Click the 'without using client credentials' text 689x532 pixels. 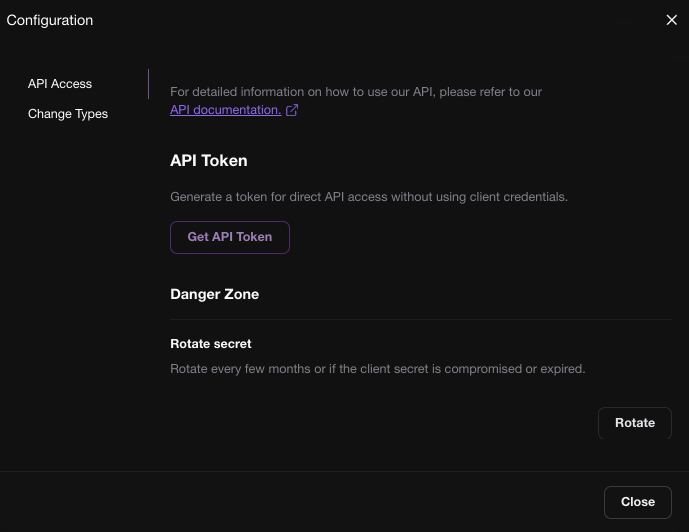click(478, 197)
